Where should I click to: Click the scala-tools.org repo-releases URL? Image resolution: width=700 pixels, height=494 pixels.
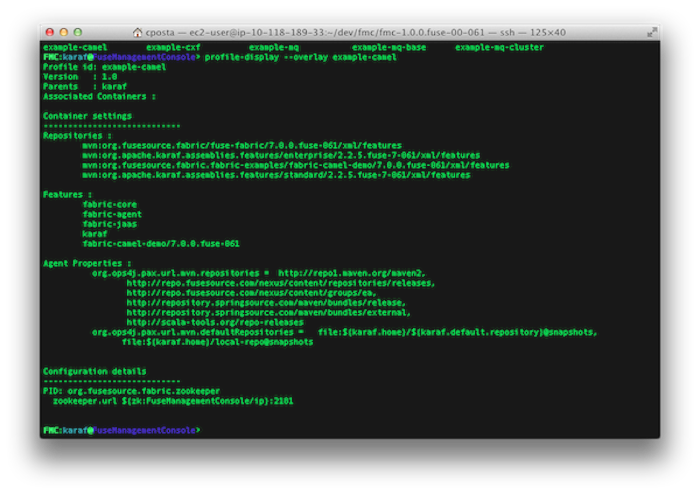(x=215, y=322)
